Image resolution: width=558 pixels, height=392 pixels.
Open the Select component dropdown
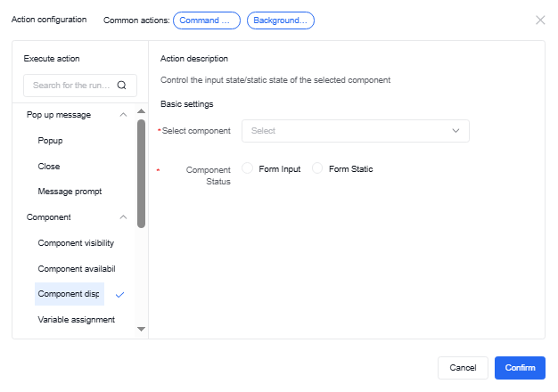pos(355,131)
